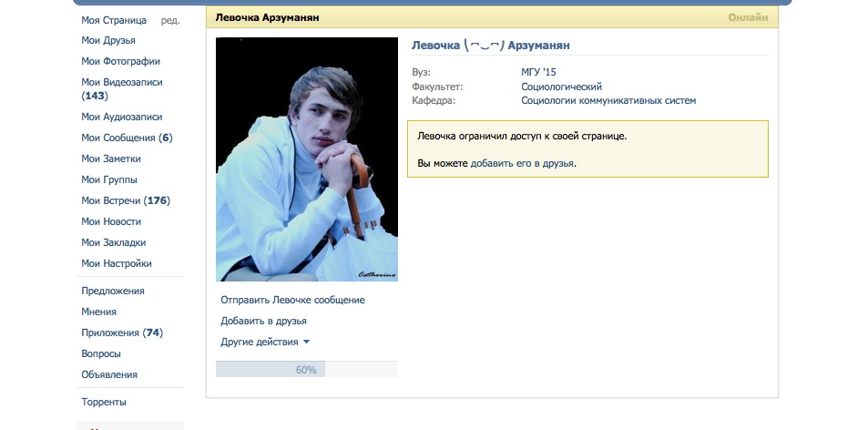Click the profile photo thumbnail
The image size is (868, 430).
pos(307,159)
